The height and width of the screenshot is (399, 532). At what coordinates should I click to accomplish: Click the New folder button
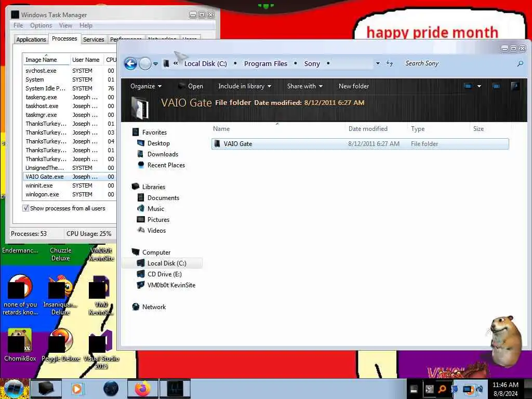[353, 86]
